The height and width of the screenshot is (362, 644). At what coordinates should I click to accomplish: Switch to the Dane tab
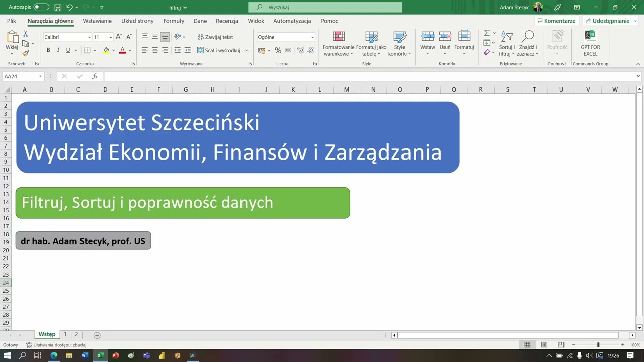tap(200, 21)
